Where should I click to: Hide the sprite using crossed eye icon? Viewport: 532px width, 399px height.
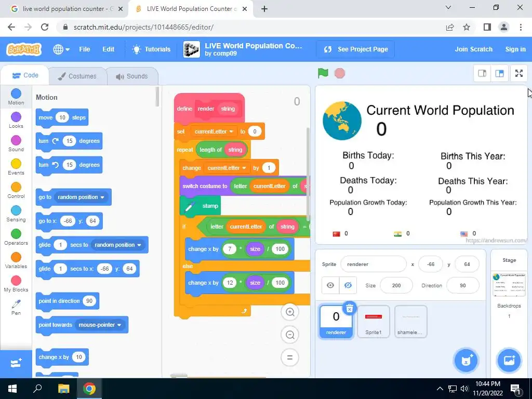[x=348, y=285]
